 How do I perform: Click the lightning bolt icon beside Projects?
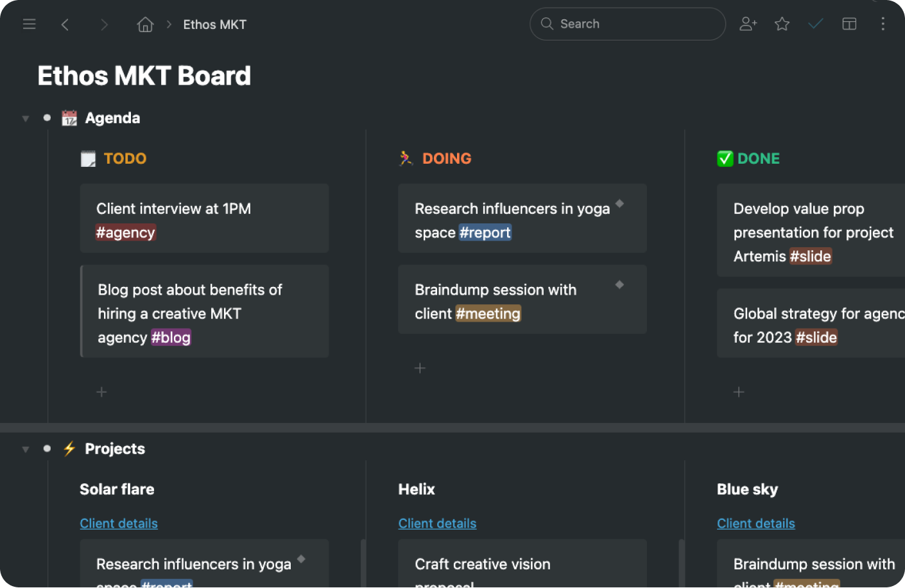[71, 448]
